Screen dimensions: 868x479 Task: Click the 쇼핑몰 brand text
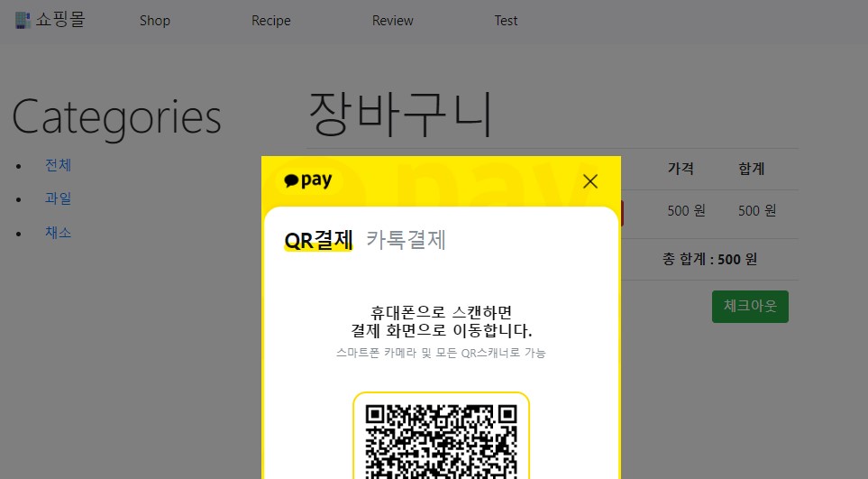[60, 20]
